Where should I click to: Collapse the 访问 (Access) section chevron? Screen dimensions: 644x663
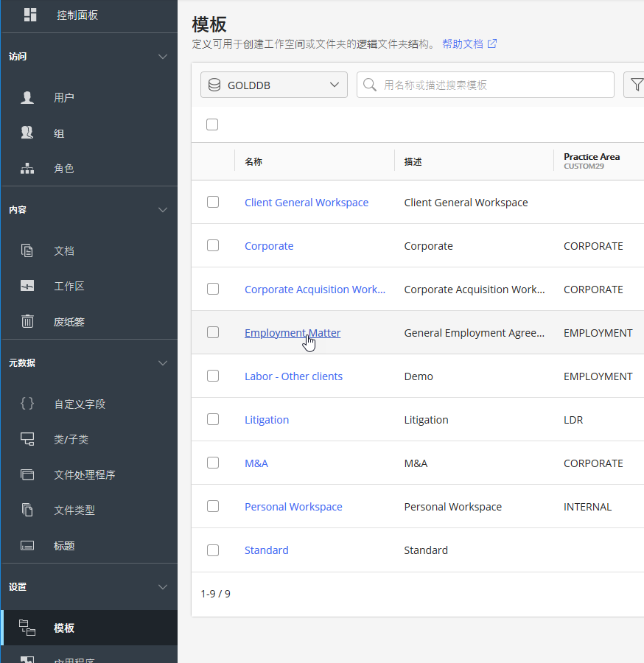[163, 57]
